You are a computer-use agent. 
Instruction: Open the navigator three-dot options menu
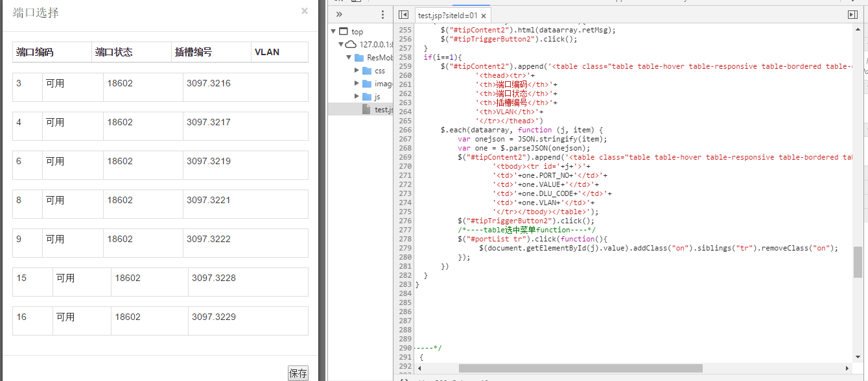(382, 14)
